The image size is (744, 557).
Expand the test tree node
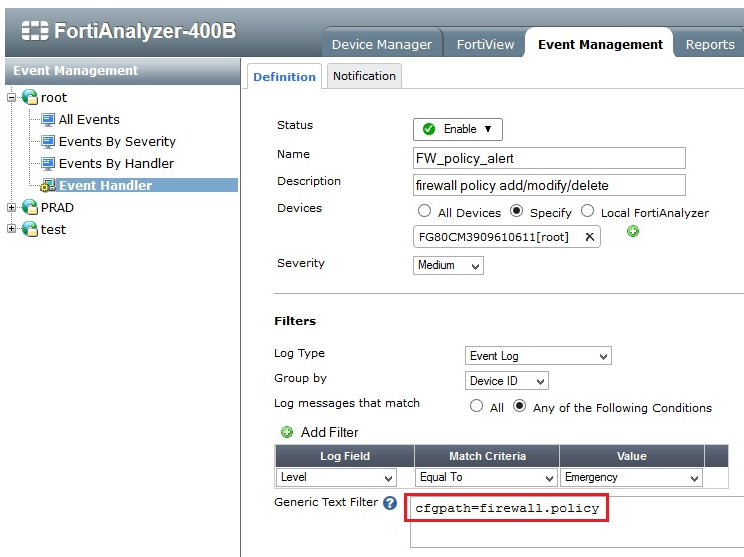(11, 229)
